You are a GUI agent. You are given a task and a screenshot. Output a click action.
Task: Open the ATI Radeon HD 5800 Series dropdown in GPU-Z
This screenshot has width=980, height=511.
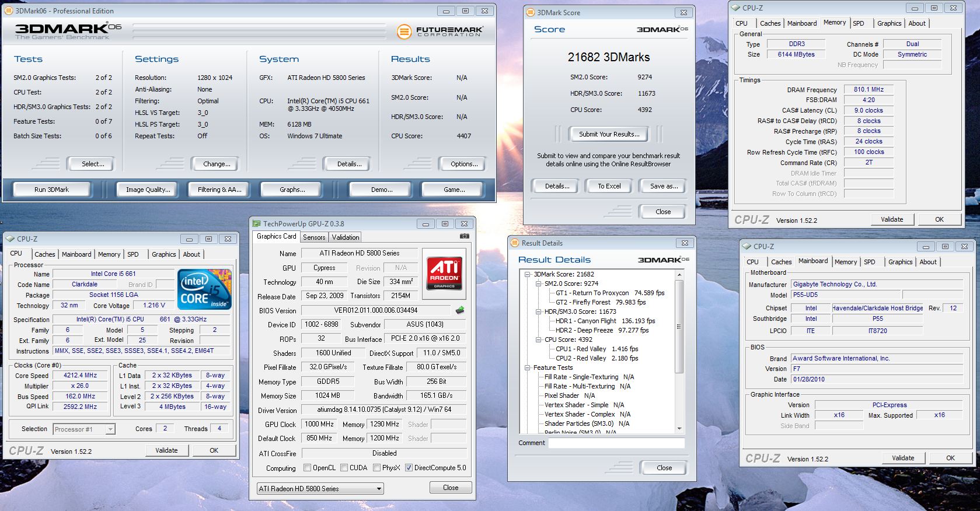[320, 489]
